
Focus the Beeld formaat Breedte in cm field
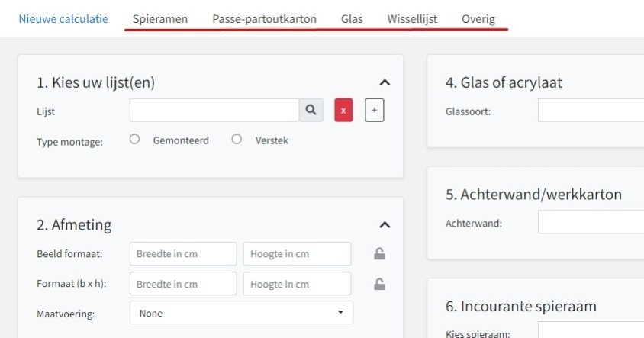(x=183, y=254)
